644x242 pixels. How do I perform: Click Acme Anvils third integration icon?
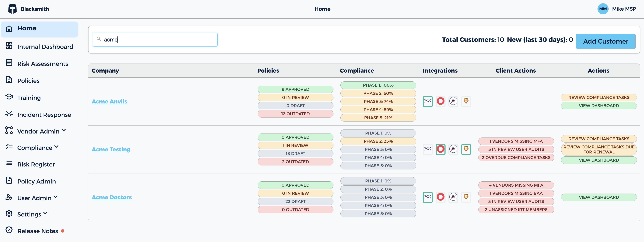(x=453, y=101)
